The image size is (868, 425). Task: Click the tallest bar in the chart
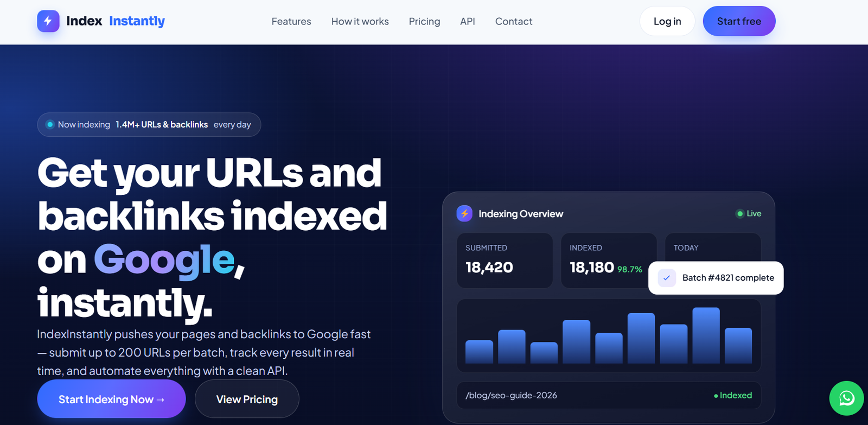706,335
